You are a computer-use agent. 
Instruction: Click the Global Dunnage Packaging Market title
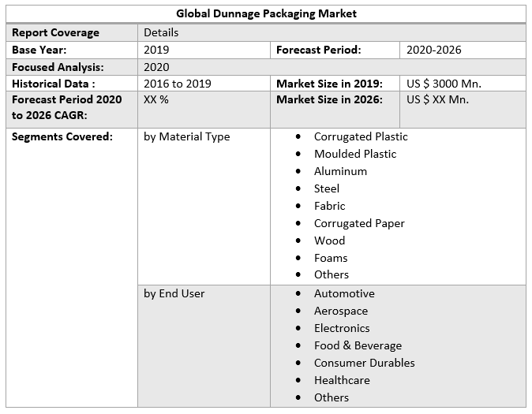266,13
